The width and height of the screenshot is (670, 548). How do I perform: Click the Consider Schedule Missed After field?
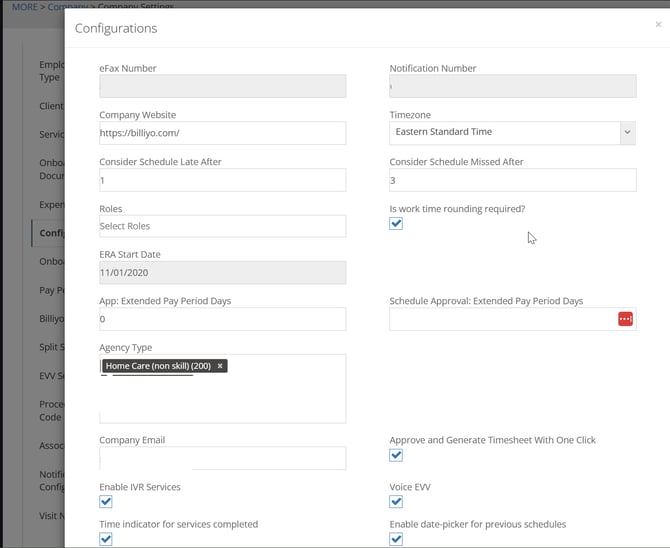tap(512, 180)
